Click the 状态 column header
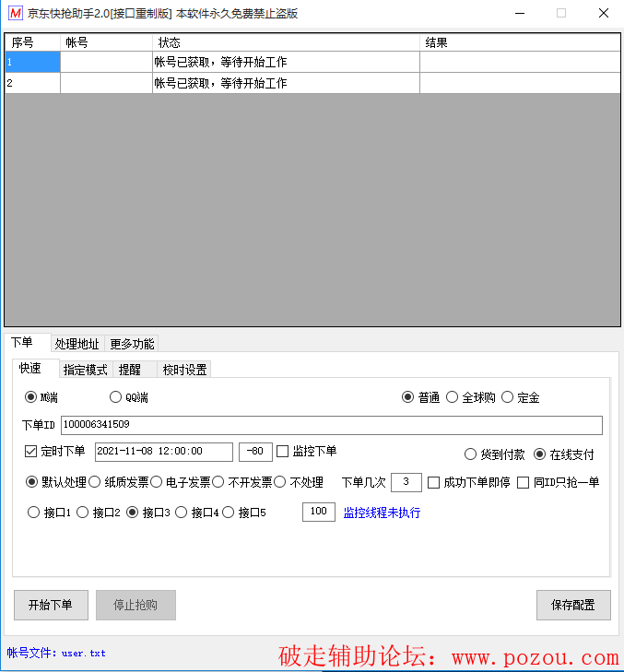 click(x=286, y=42)
